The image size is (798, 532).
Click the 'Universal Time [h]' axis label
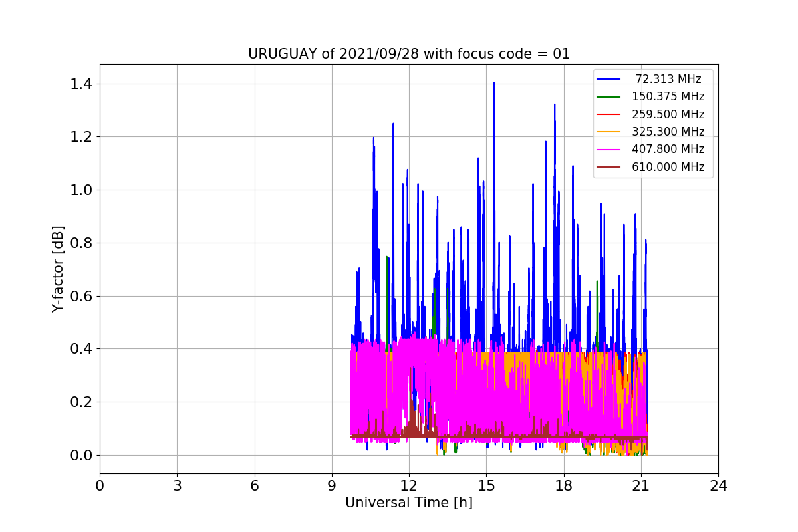coord(409,503)
